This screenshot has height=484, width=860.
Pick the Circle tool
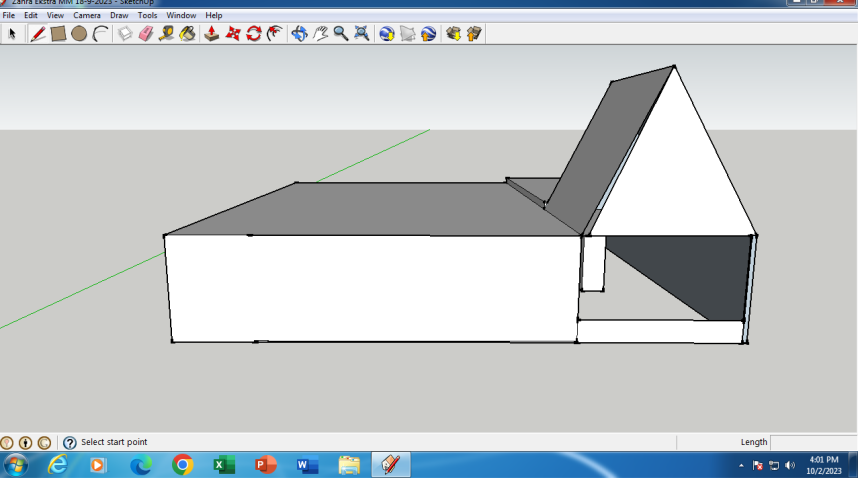tap(79, 34)
